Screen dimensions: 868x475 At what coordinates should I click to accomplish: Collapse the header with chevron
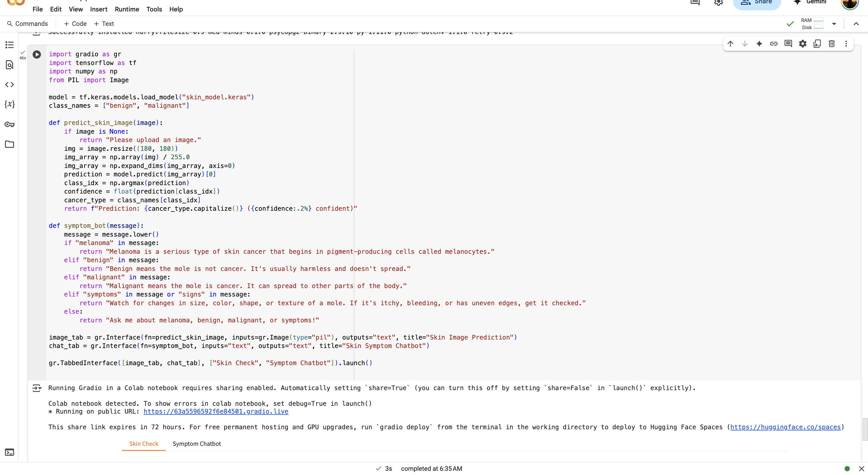pos(856,24)
